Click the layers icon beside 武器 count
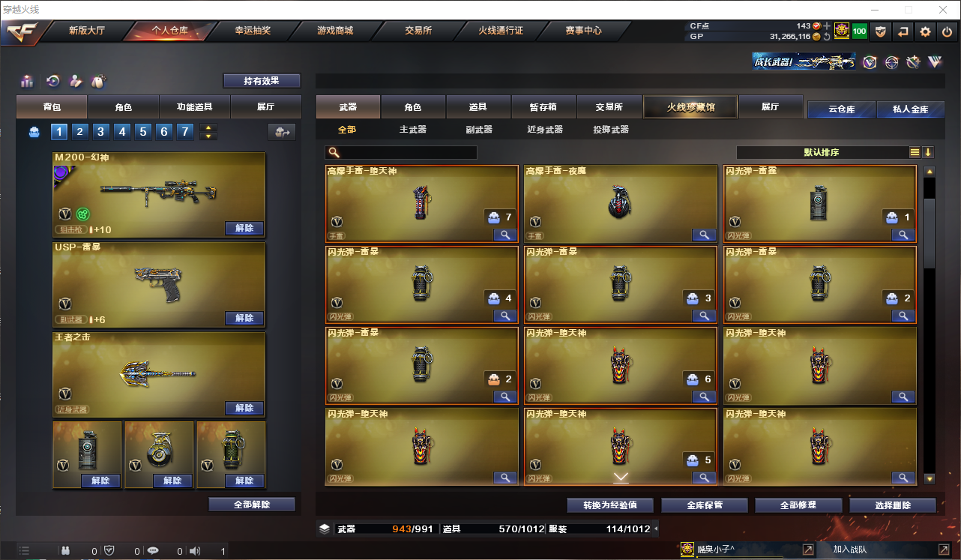This screenshot has height=560, width=961. (x=324, y=529)
